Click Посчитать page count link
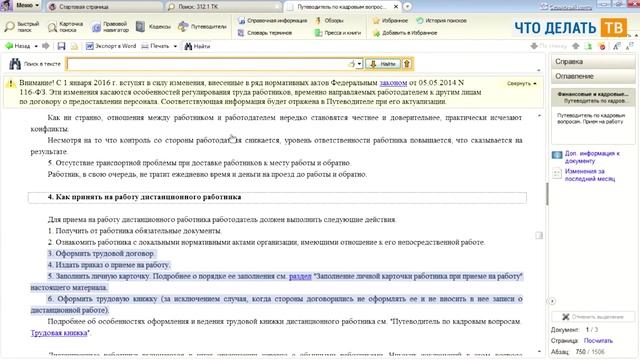The height and width of the screenshot is (360, 640). point(598,341)
